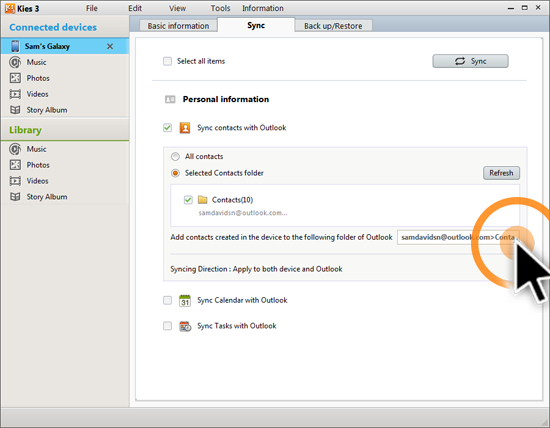Open the Tools menu

220,8
